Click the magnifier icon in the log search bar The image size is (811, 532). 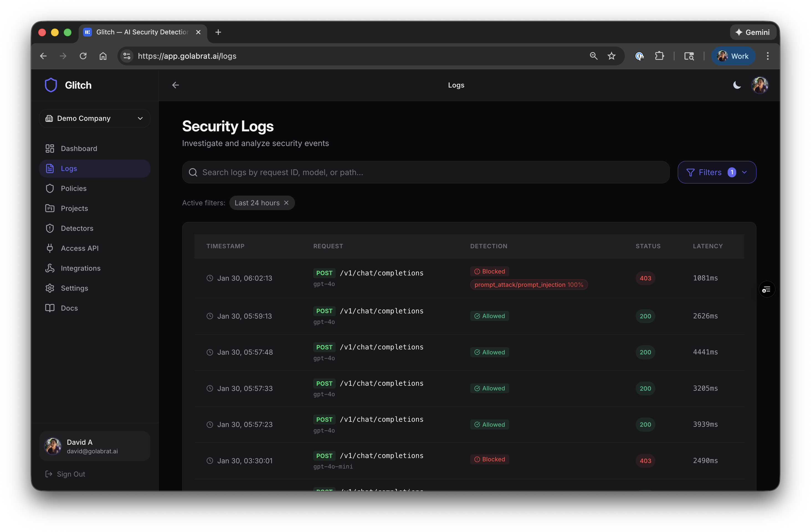(193, 172)
